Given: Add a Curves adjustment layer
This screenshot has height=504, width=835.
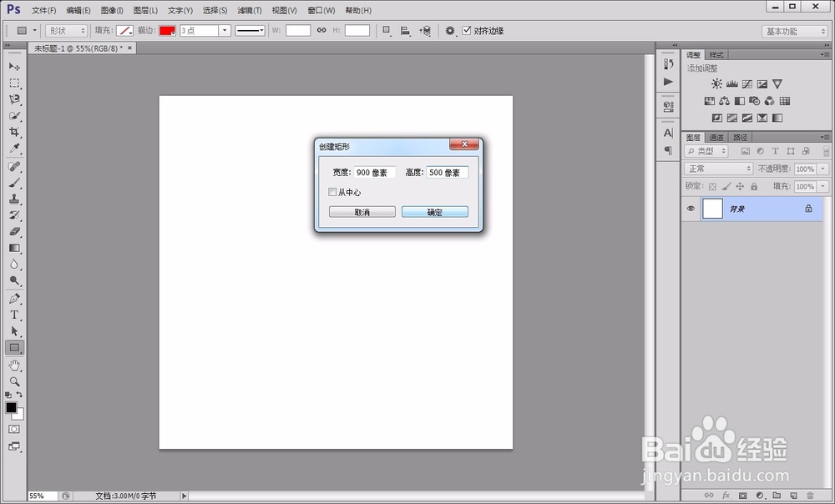Looking at the screenshot, I should click(x=747, y=83).
